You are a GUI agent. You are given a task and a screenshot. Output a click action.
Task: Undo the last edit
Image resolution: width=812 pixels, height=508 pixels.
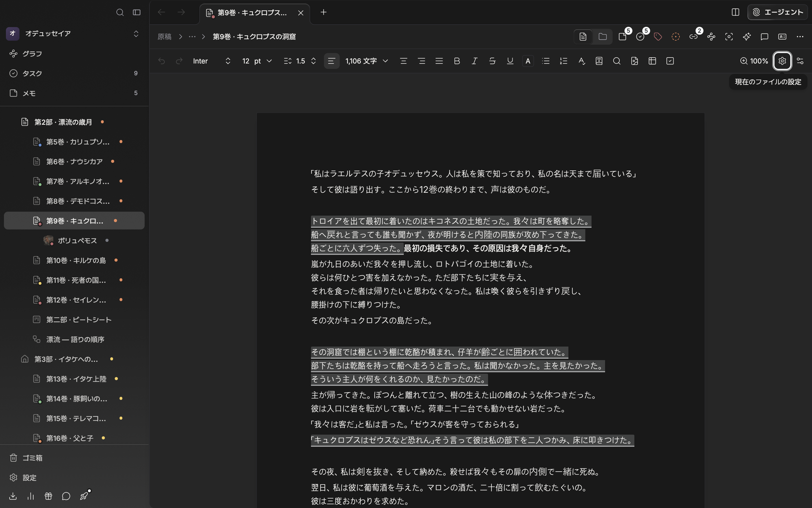click(x=161, y=61)
